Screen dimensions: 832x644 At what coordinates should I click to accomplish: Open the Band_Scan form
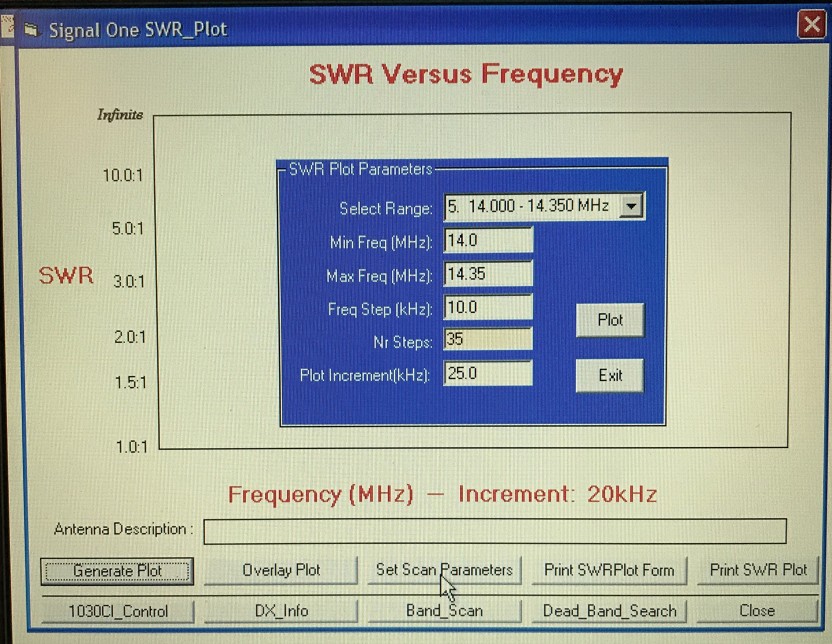pos(444,611)
